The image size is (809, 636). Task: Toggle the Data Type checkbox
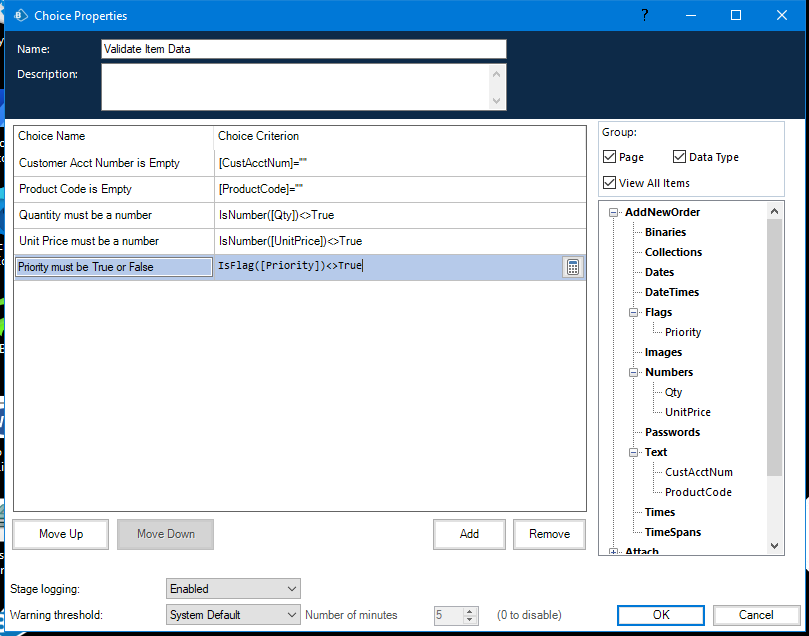click(680, 157)
